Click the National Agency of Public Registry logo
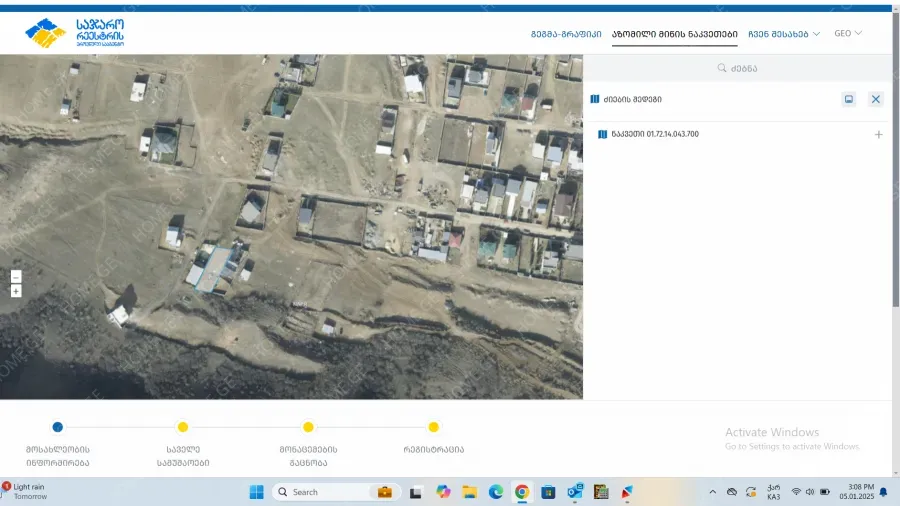This screenshot has height=506, width=900. (75, 33)
